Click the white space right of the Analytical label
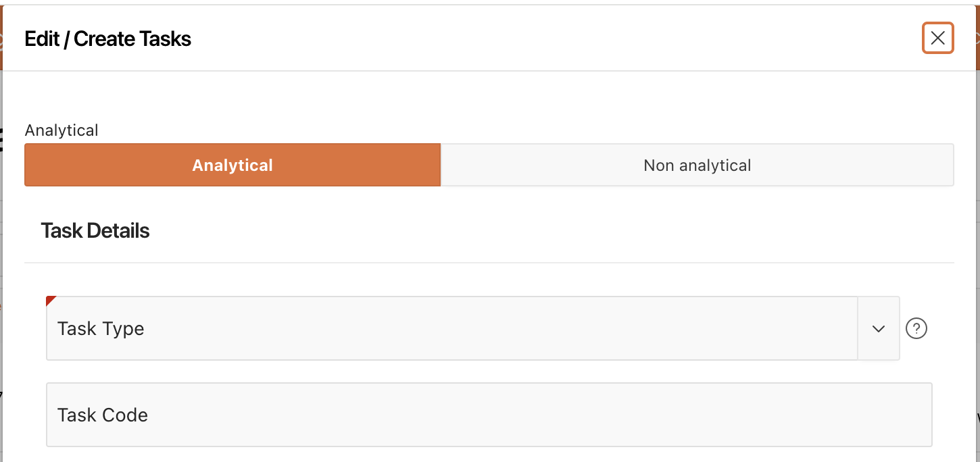 point(473,130)
